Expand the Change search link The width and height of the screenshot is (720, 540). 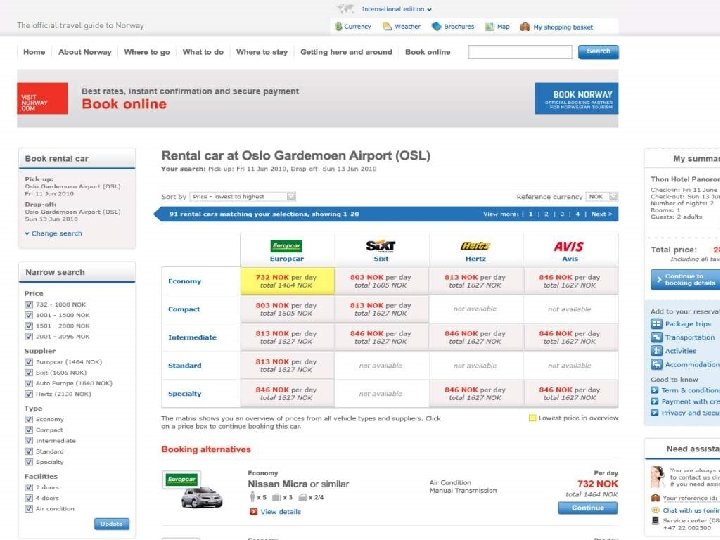[x=54, y=233]
